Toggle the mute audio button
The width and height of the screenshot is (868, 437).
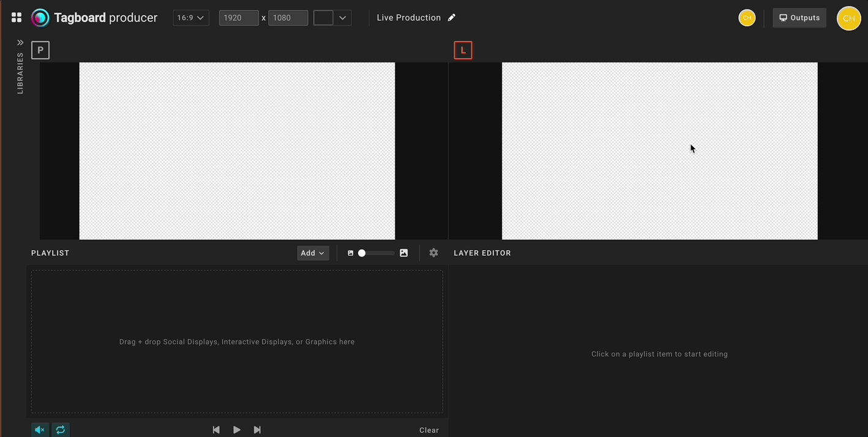(40, 430)
